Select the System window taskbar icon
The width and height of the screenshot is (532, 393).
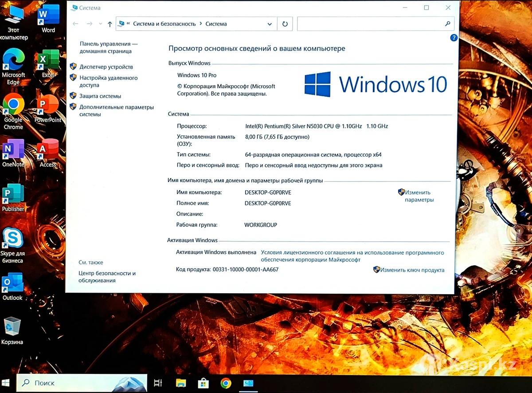(x=248, y=383)
